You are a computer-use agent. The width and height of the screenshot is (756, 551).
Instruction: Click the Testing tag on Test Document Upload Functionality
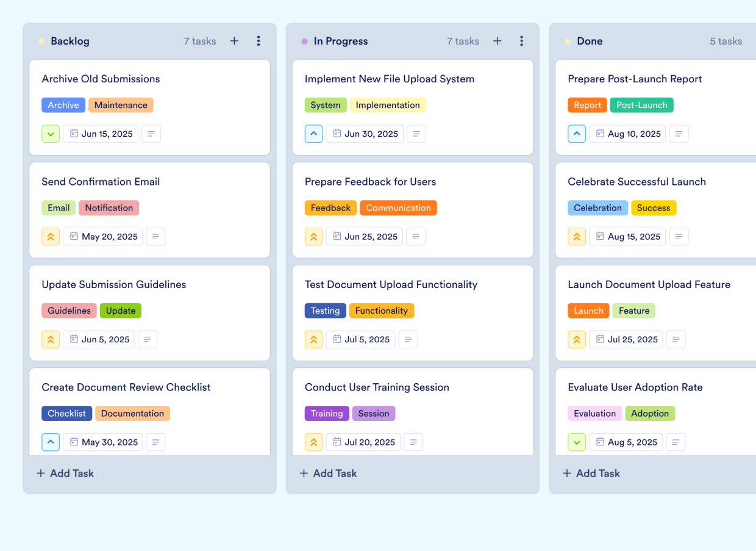coord(325,311)
